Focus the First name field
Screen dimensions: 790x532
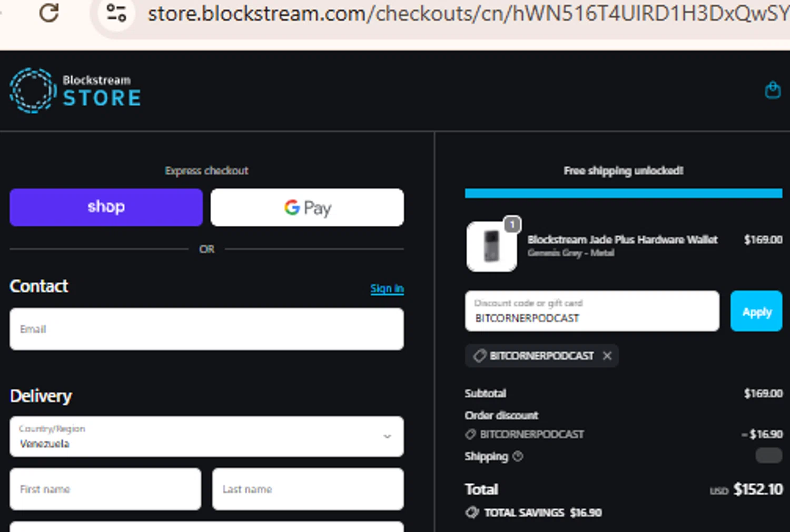[x=105, y=489]
